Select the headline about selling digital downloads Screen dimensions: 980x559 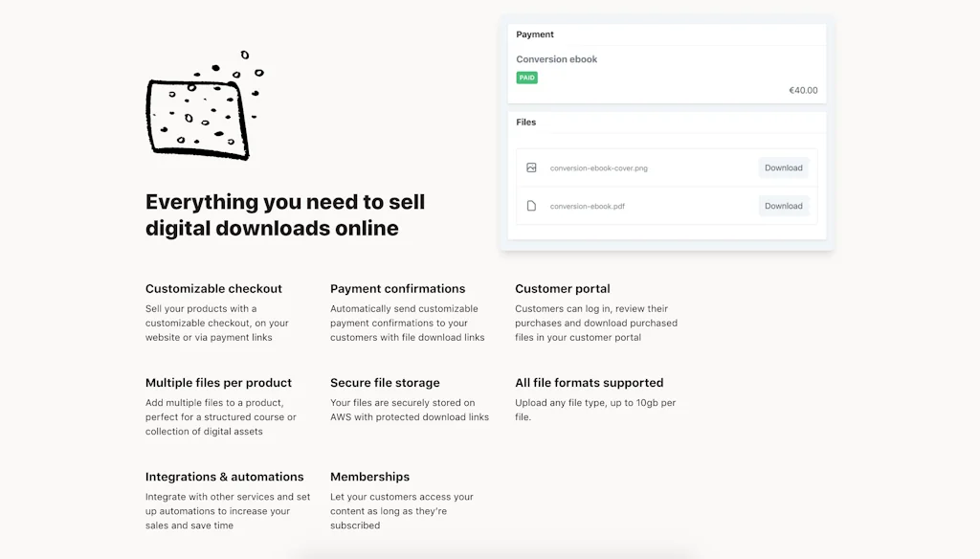284,214
